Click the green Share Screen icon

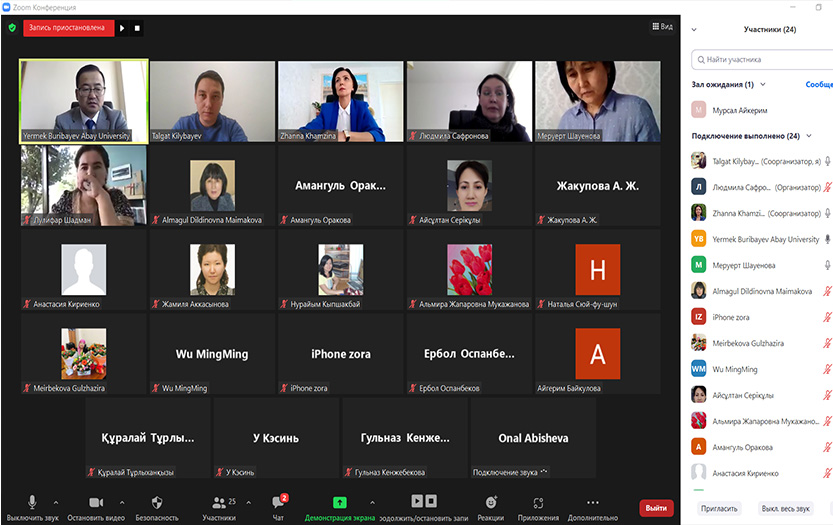pos(340,502)
